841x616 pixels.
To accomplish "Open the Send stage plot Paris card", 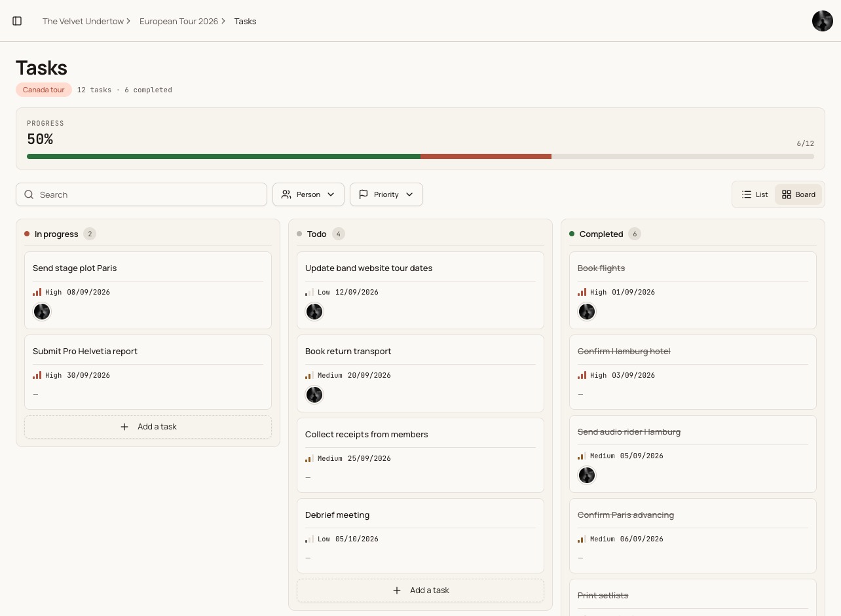I will pos(148,290).
